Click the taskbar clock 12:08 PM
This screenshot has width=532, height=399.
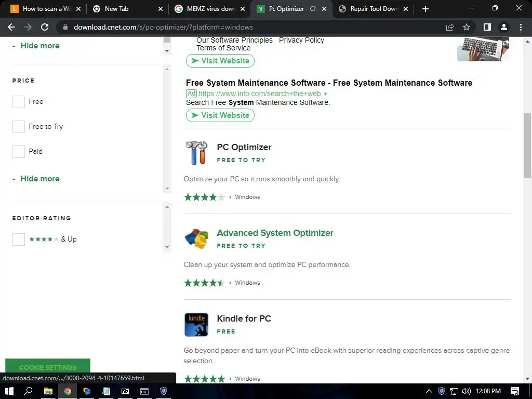pyautogui.click(x=488, y=391)
